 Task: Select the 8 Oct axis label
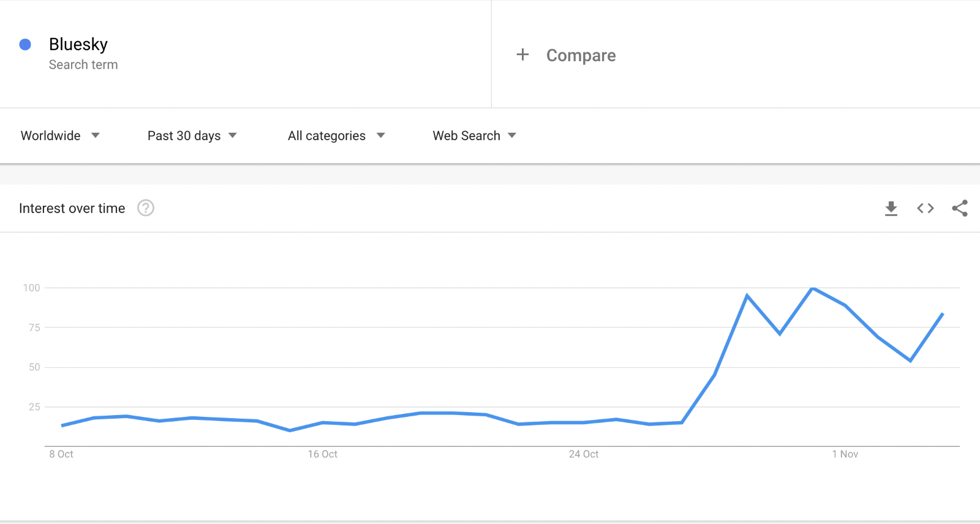click(x=61, y=454)
